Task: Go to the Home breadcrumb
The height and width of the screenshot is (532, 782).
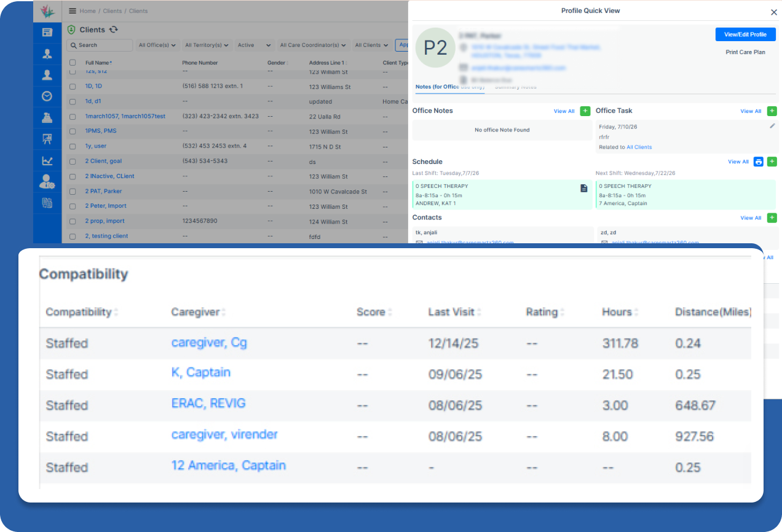Action: [x=87, y=11]
